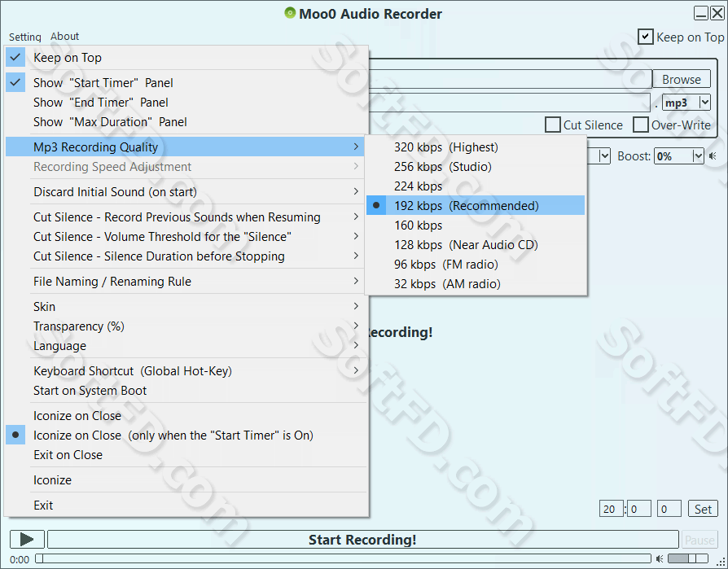Close the Moo0 Audio Recorder window

(x=717, y=13)
